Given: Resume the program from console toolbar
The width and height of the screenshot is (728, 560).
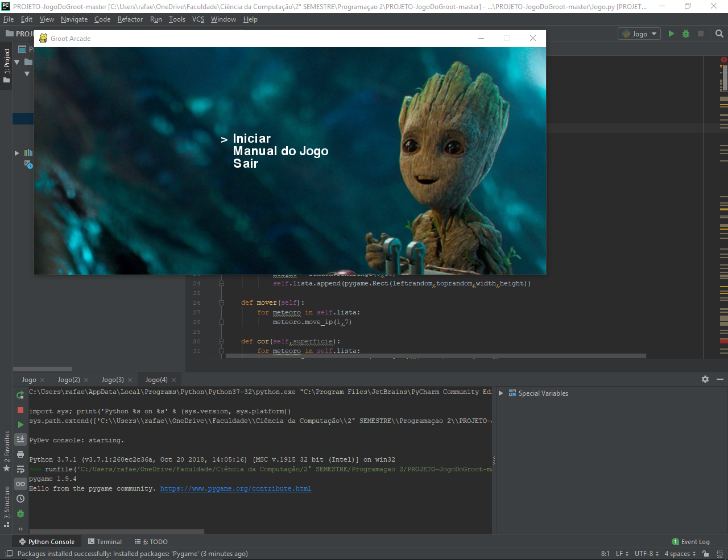Looking at the screenshot, I should [x=19, y=424].
